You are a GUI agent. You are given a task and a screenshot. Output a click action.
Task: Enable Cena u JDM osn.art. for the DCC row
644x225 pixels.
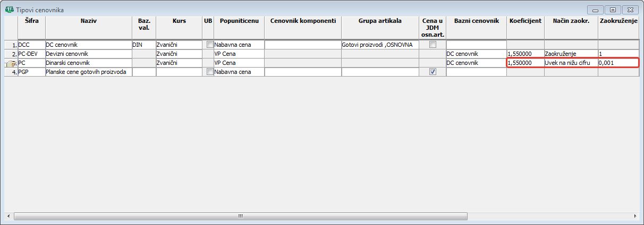[433, 45]
